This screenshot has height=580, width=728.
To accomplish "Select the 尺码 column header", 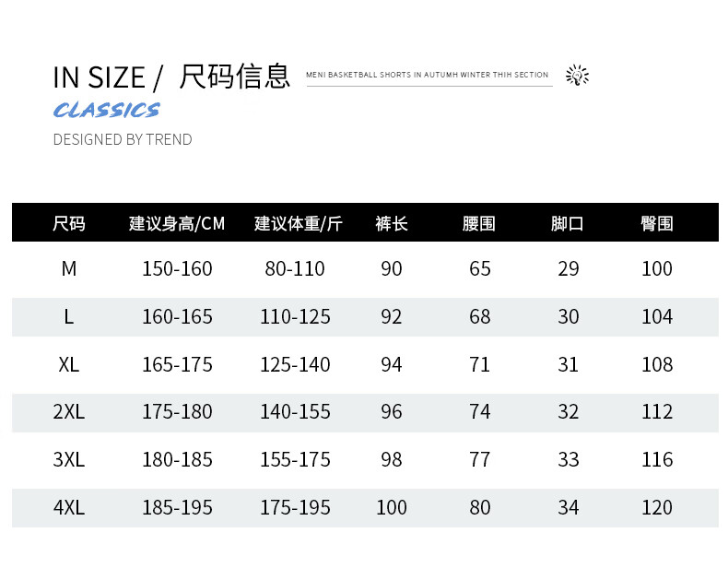I will pos(69,223).
